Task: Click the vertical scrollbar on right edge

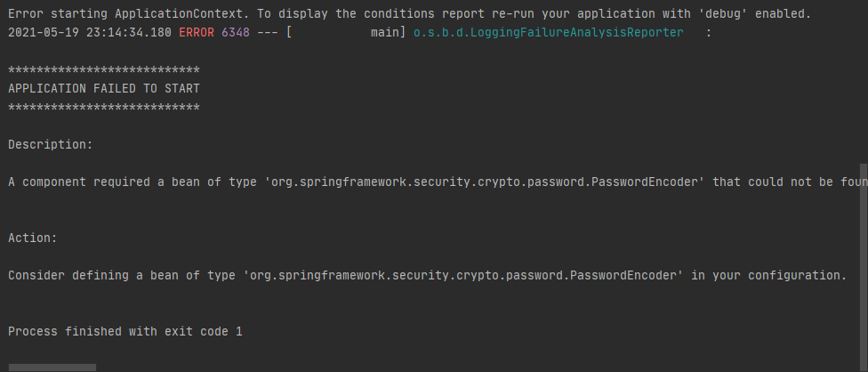Action: click(864, 267)
